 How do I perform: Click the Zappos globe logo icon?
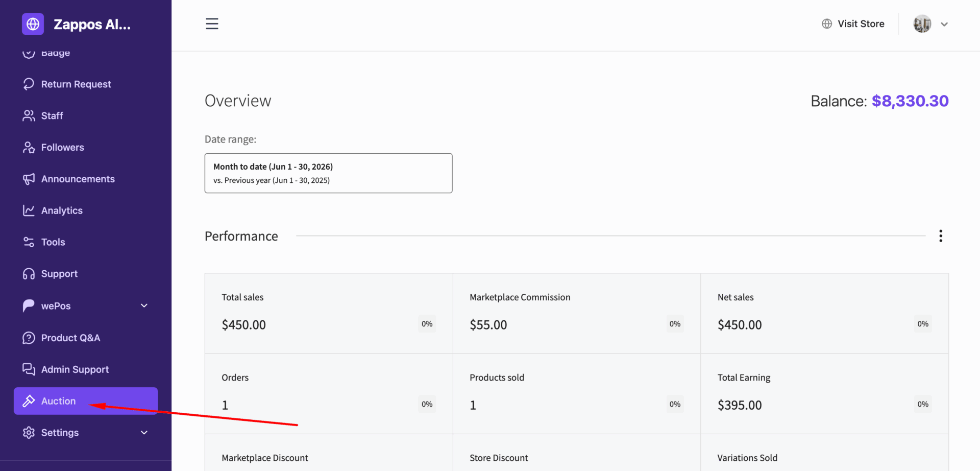pos(33,24)
